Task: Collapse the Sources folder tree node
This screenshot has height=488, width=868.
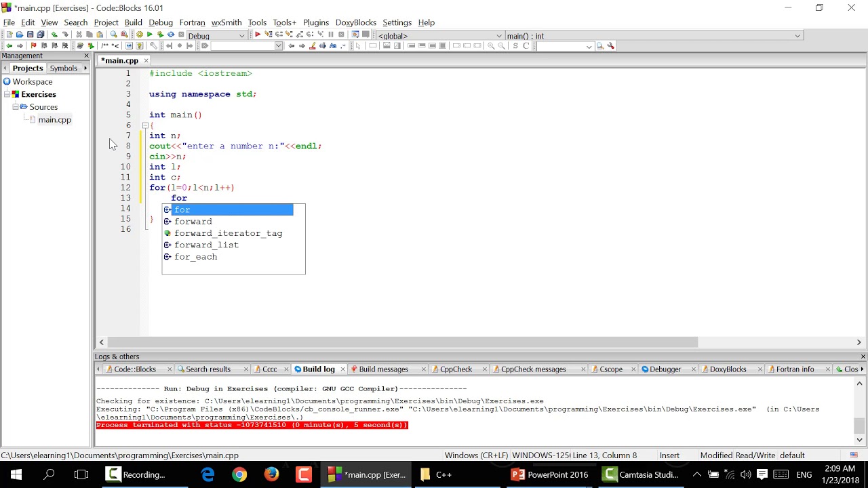Action: point(16,107)
